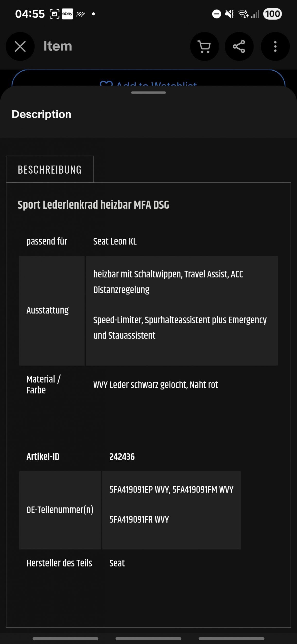This screenshot has width=297, height=644.
Task: Tap the Description header
Action: click(x=41, y=114)
